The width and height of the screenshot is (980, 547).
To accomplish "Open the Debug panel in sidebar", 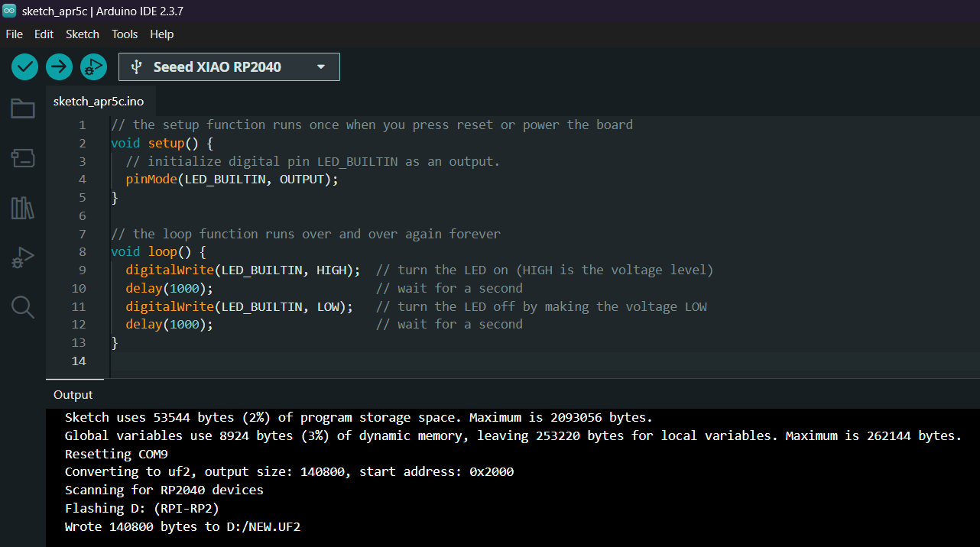I will click(23, 257).
